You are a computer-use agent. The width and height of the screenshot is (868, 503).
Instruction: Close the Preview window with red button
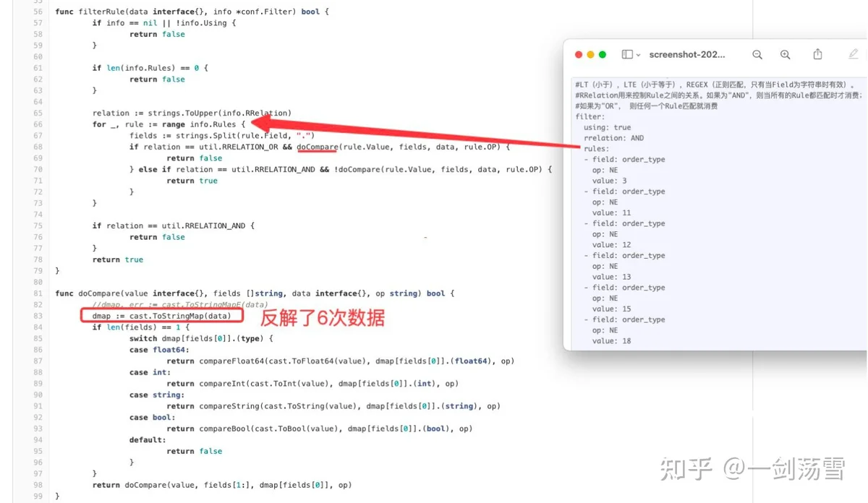(579, 55)
